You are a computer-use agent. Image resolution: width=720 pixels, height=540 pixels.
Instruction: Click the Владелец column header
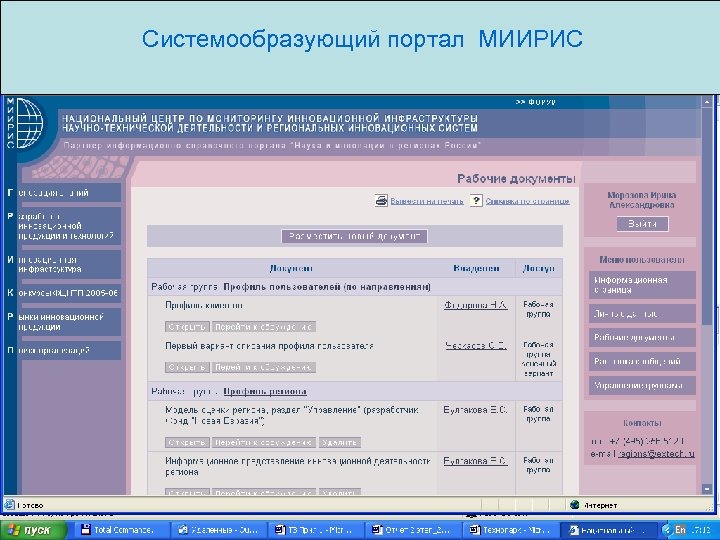476,268
